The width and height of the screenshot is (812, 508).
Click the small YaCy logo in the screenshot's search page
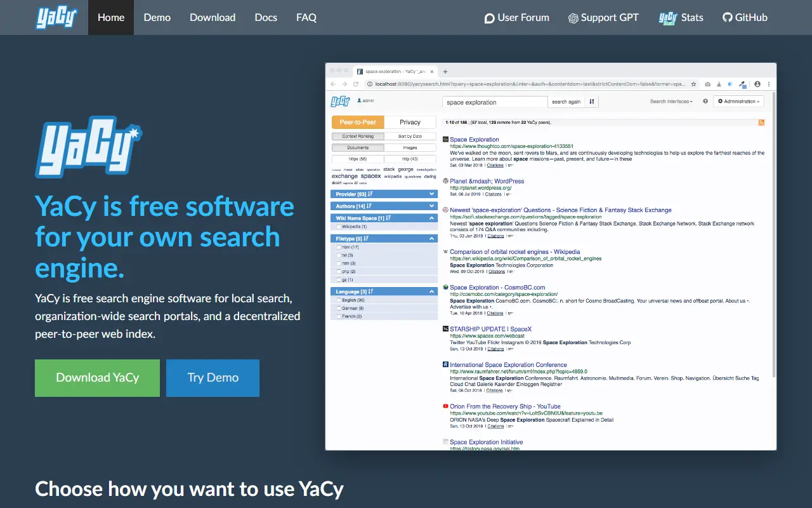coord(340,101)
